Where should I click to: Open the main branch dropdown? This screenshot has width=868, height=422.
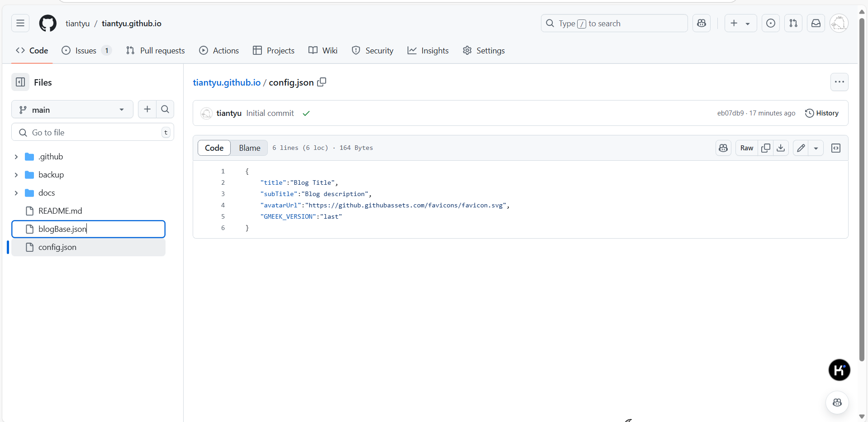click(72, 110)
